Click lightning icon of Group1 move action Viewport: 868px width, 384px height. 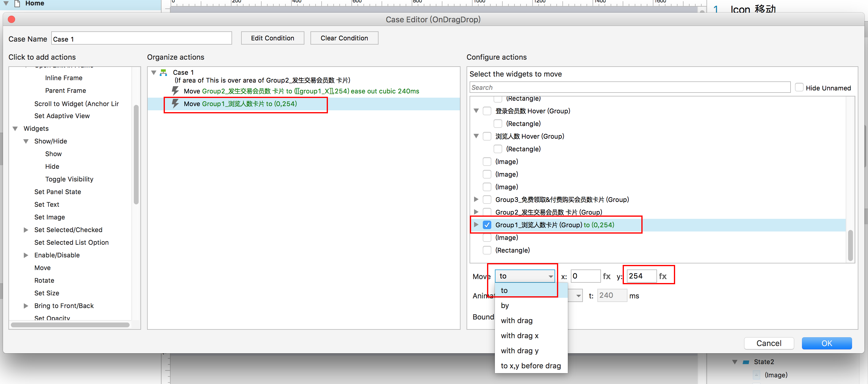click(x=175, y=103)
